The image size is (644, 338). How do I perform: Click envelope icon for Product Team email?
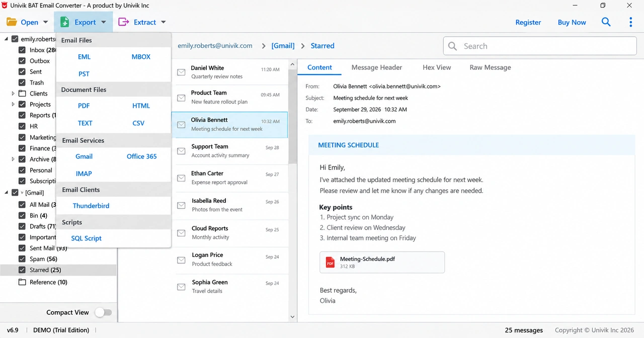click(181, 97)
